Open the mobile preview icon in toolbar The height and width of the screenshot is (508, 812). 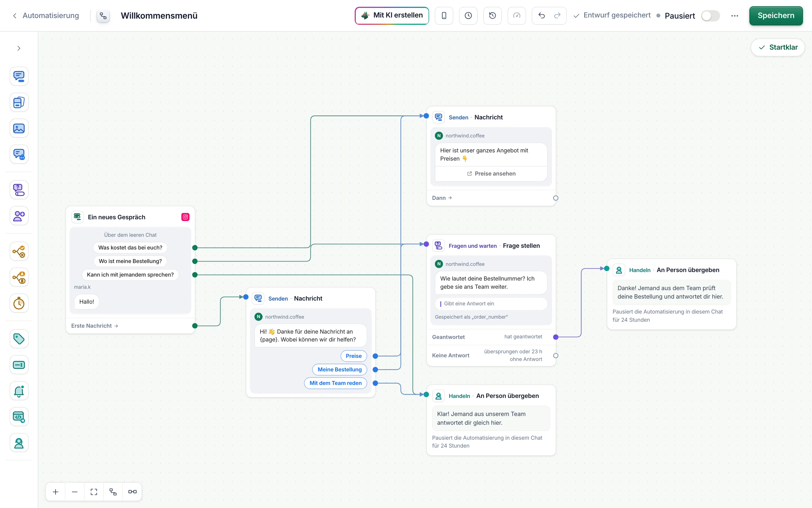[444, 16]
